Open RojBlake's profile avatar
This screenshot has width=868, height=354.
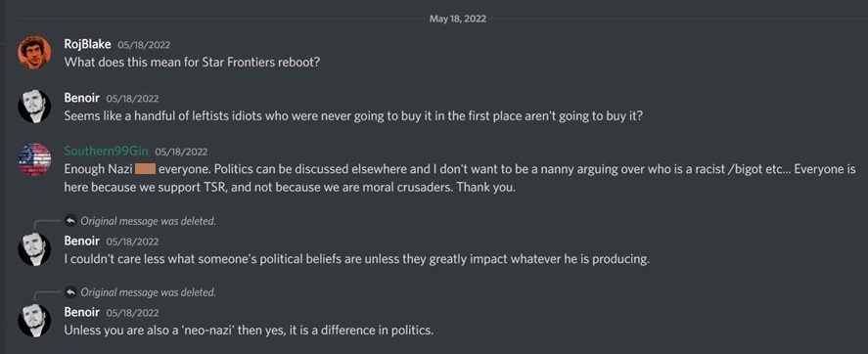point(34,53)
